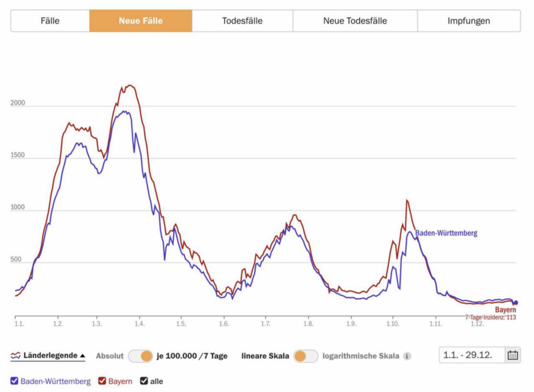This screenshot has height=392, width=534.
Task: Click the 1.4. x-axis date label
Action: 139,323
